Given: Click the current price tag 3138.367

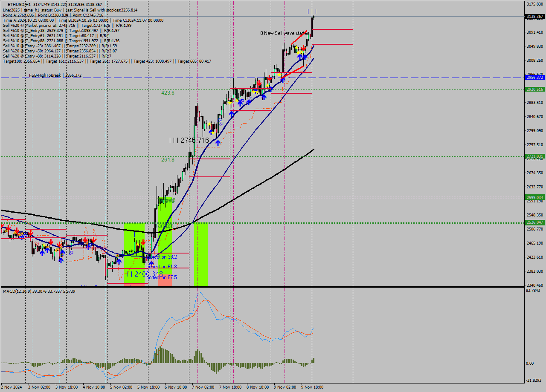Looking at the screenshot, I should tap(534, 17).
